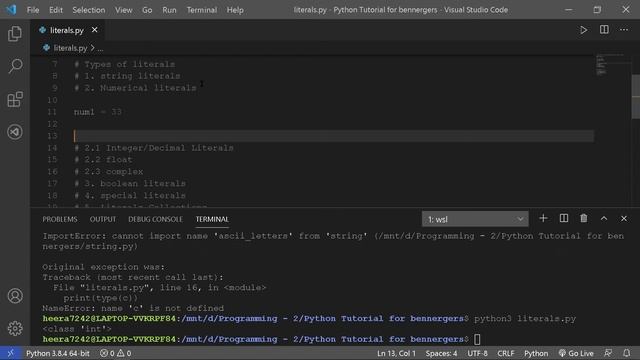Close the terminal panel
This screenshot has width=640, height=360.
point(624,218)
